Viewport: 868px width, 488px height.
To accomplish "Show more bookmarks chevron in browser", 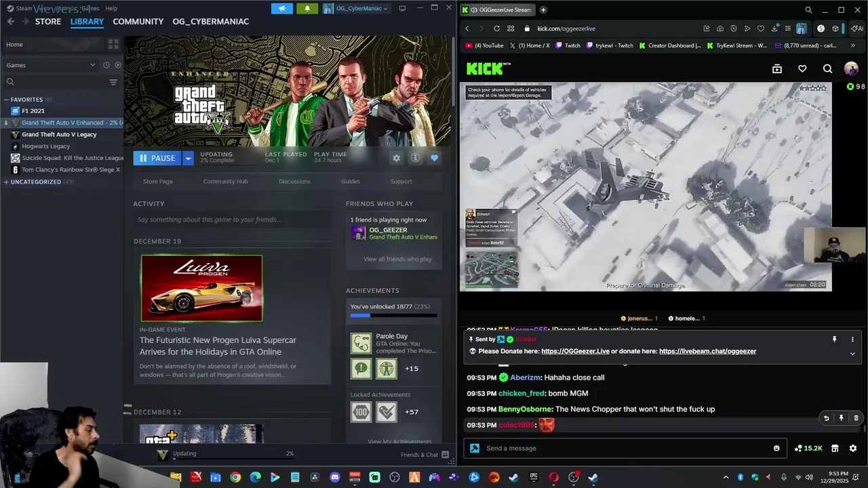I will pos(852,45).
